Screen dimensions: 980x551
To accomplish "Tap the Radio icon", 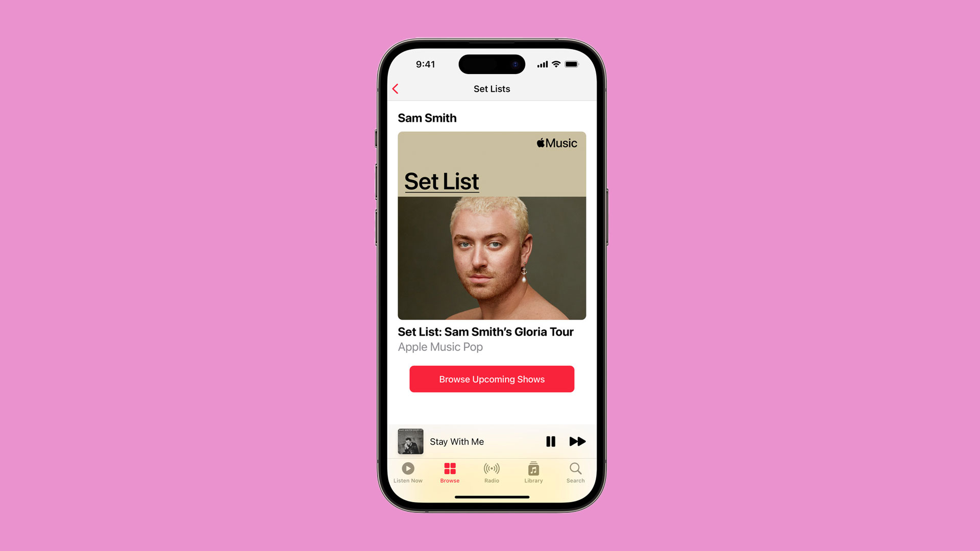I will (492, 471).
